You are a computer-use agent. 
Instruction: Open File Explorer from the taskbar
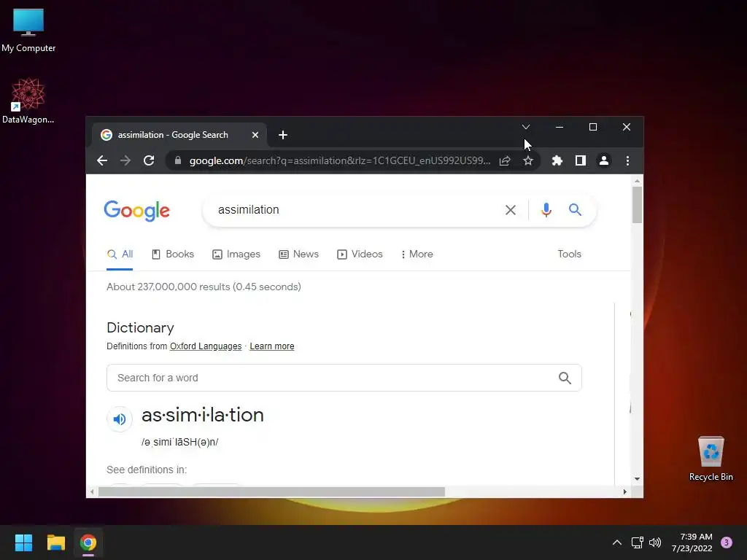coord(55,542)
